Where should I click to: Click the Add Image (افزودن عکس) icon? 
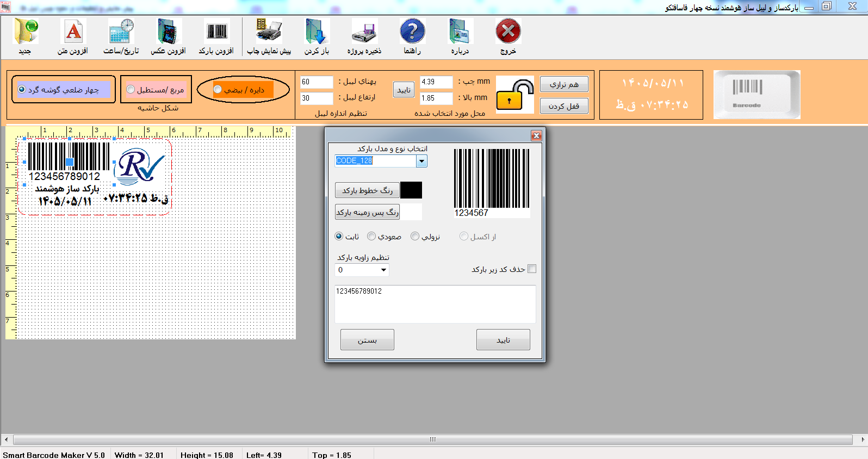169,31
